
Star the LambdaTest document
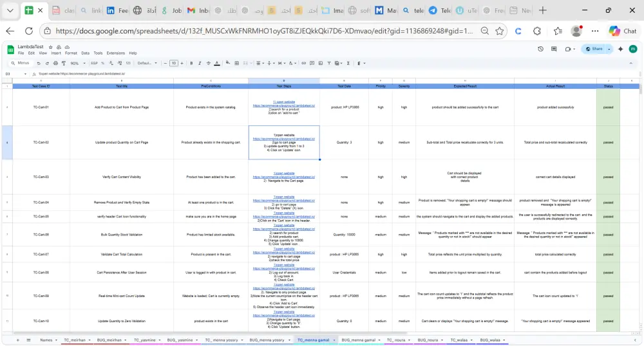(50, 47)
